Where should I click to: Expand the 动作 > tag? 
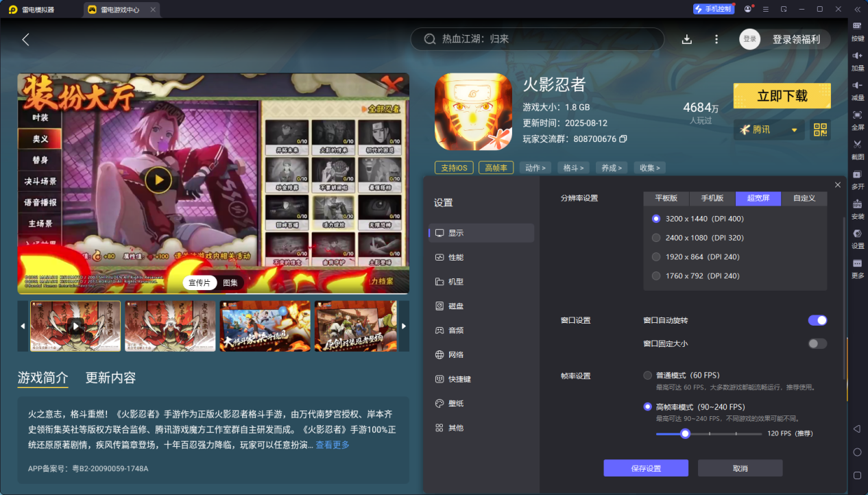[535, 168]
